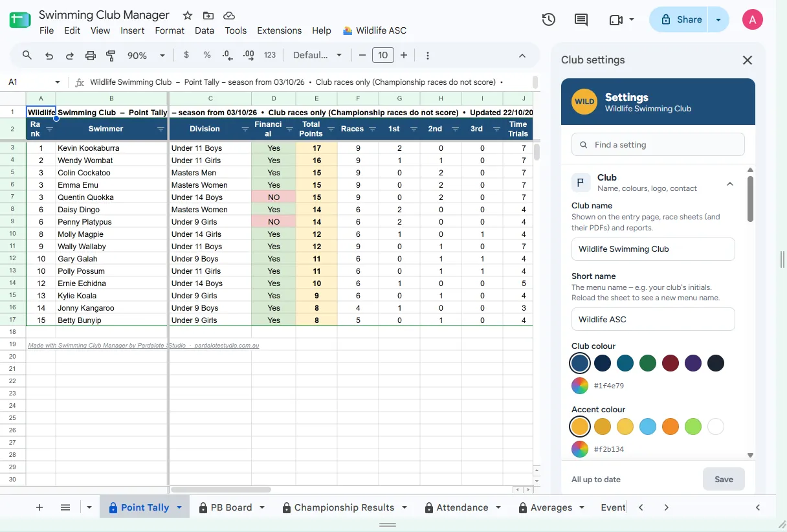Image resolution: width=787 pixels, height=532 pixels.
Task: Redo the last action
Action: point(70,56)
